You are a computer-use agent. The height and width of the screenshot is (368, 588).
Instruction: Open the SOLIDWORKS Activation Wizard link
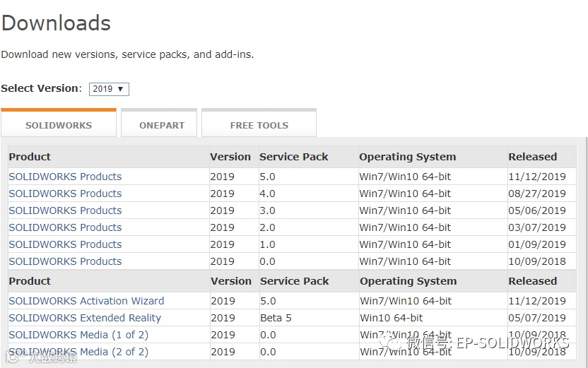tap(86, 301)
